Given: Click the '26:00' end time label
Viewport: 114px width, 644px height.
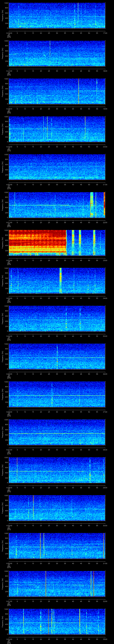Looking at the screenshot, I should click(105, 374).
